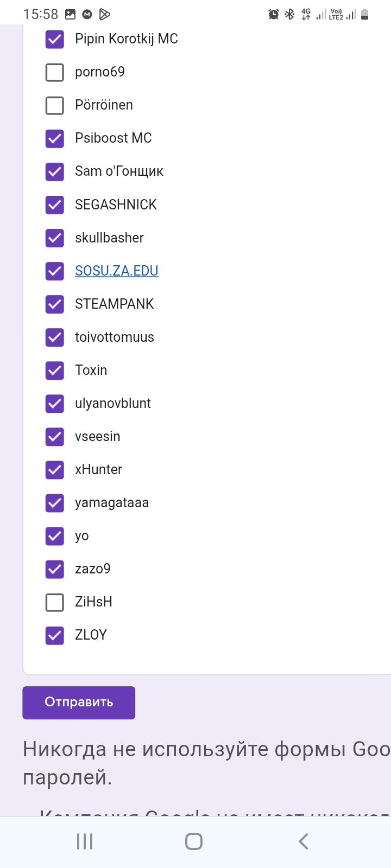Tap the yamagataaa option label
Image resolution: width=391 pixels, height=868 pixels.
(112, 503)
